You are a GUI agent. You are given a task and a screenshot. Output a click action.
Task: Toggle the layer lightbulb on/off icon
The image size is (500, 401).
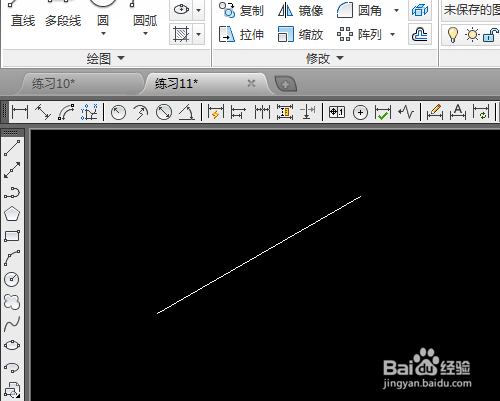pyautogui.click(x=452, y=34)
